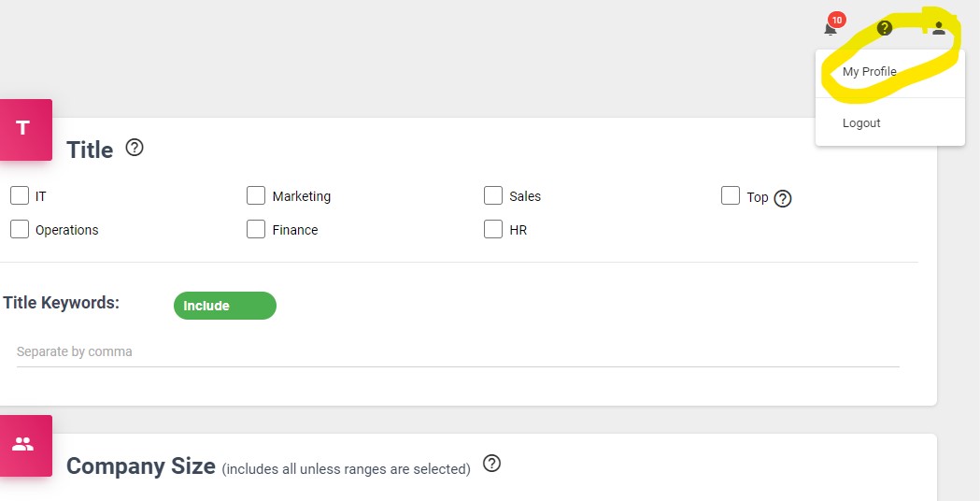The image size is (980, 501).
Task: Open the notifications bell icon
Action: coord(830,29)
